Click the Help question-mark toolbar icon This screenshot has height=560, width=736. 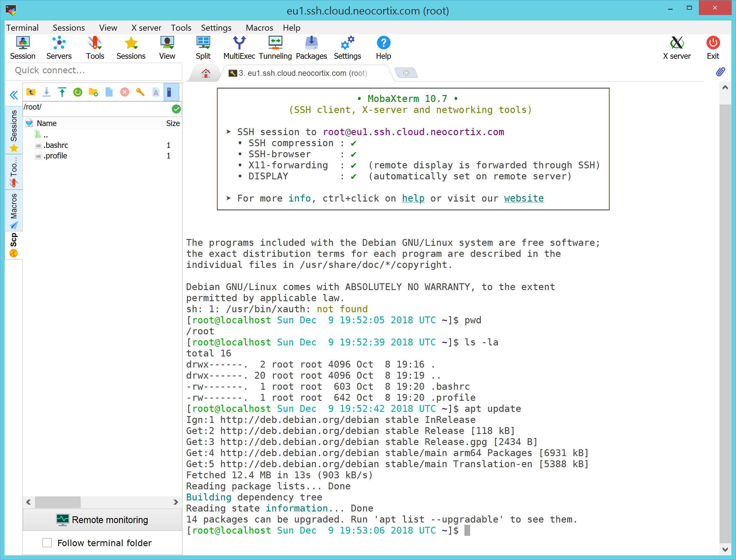coord(383,48)
